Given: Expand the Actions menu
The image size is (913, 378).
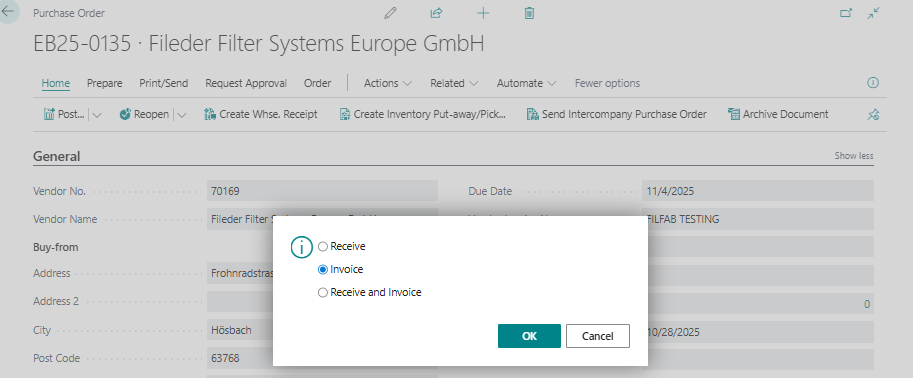Looking at the screenshot, I should click(x=388, y=83).
